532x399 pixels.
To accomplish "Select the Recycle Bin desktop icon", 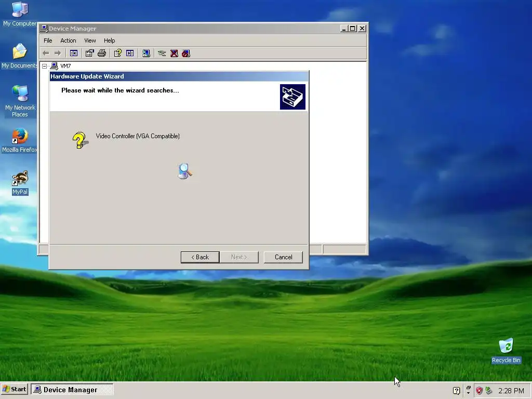I will pos(506,351).
